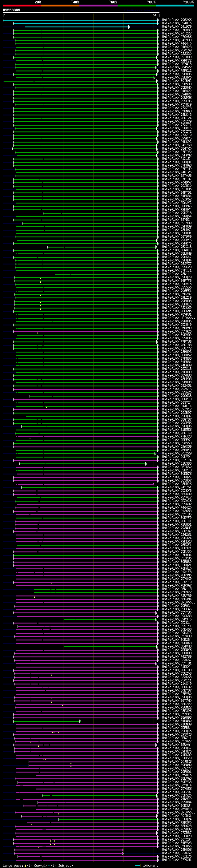
Task: Click the orange ~40% identity legend bar
Action: (x=61, y=6)
